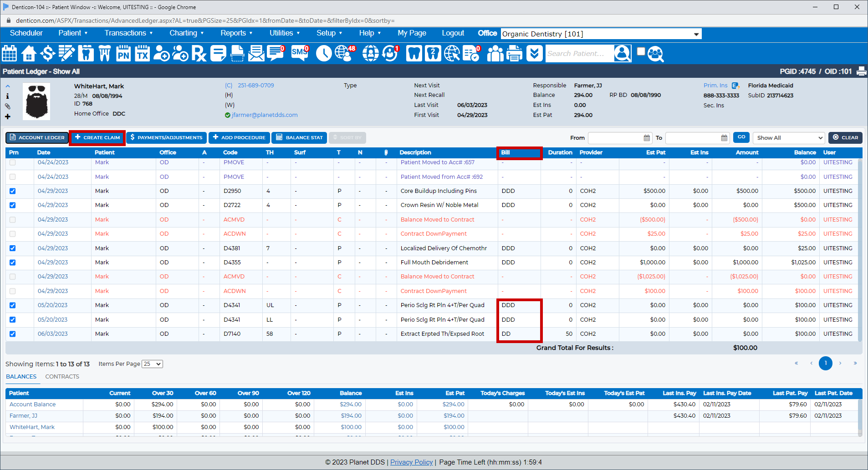
Task: Check the Contract DownPayment $25.00 row checkbox
Action: click(x=13, y=234)
